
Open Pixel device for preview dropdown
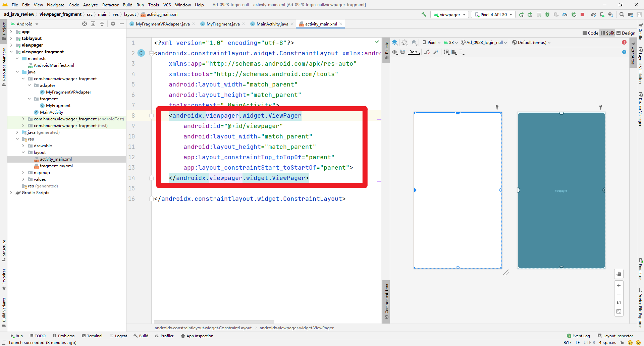click(431, 42)
